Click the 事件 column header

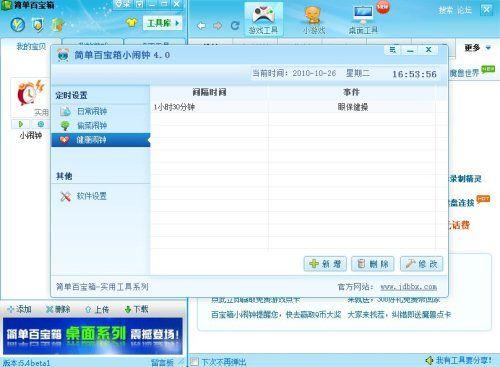(x=351, y=92)
